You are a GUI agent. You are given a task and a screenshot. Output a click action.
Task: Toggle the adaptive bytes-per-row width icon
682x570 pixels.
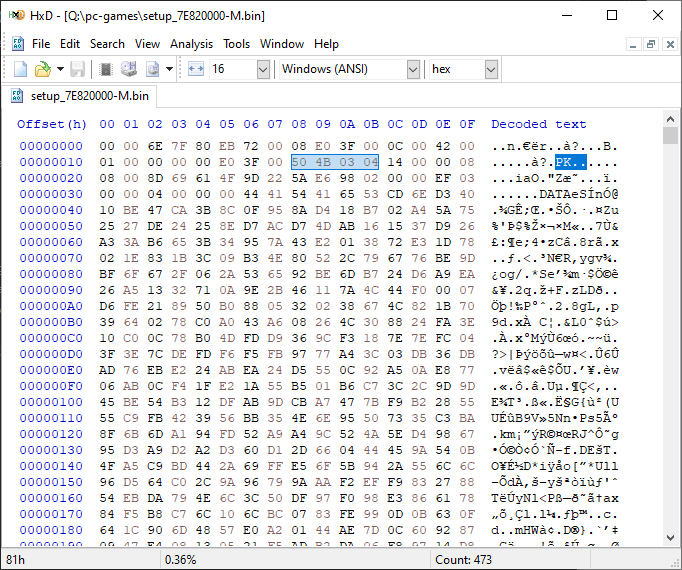[x=196, y=69]
